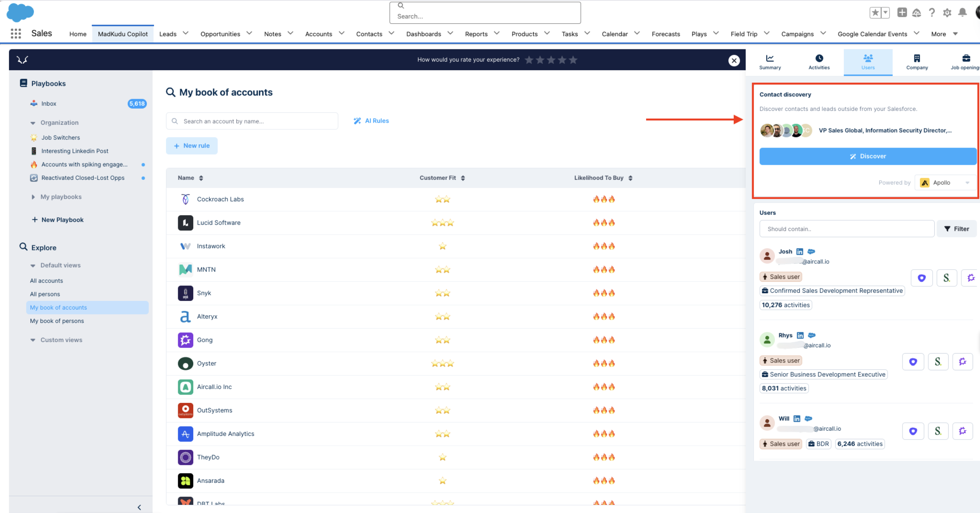Click the Users Filter button
Viewport: 980px width, 513px height.
point(956,229)
